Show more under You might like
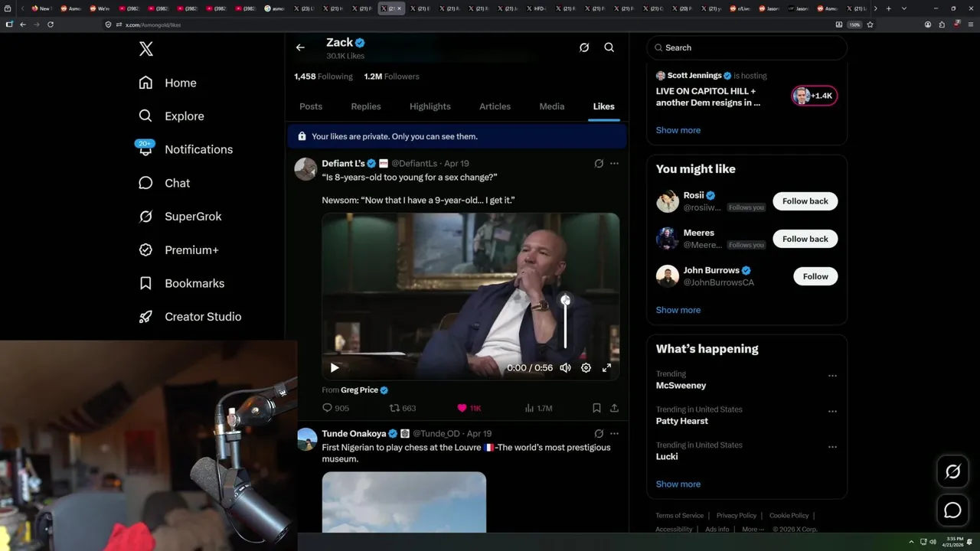 678,310
